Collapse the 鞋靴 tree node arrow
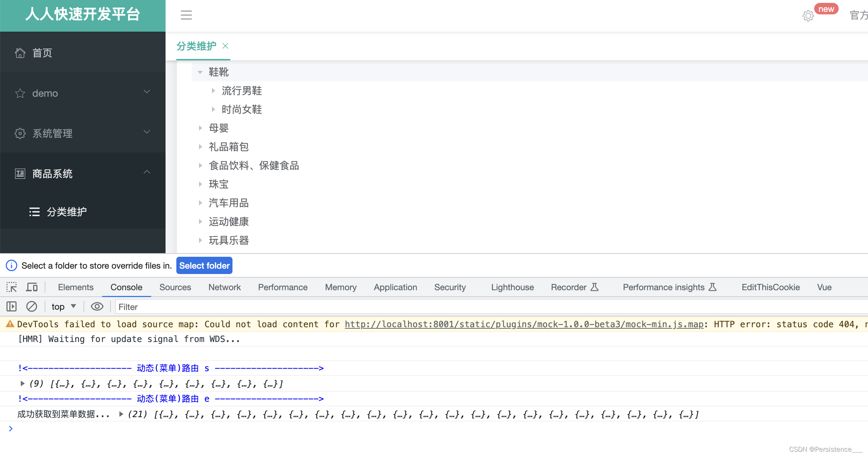This screenshot has height=456, width=868. [x=200, y=72]
